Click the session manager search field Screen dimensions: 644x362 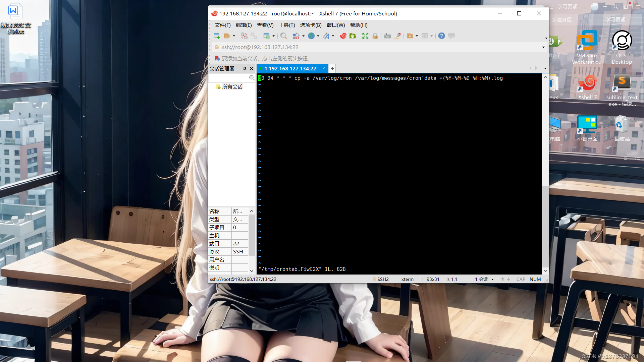[x=229, y=78]
